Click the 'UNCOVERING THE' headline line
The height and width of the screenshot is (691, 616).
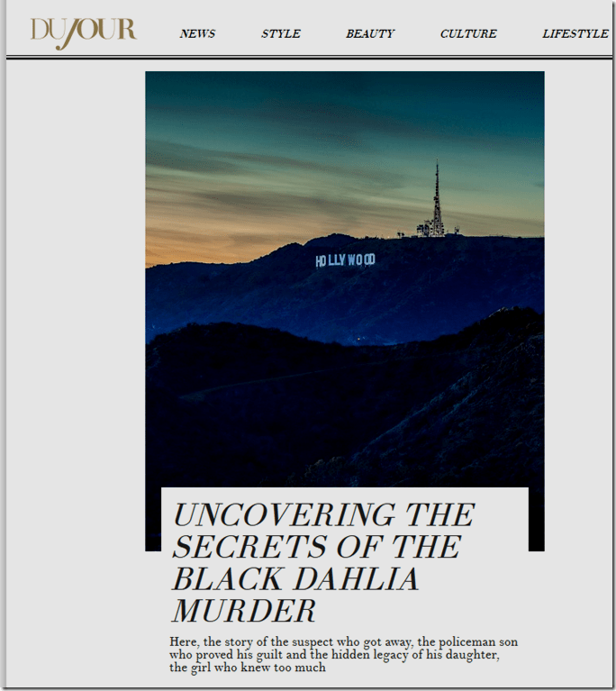(322, 515)
